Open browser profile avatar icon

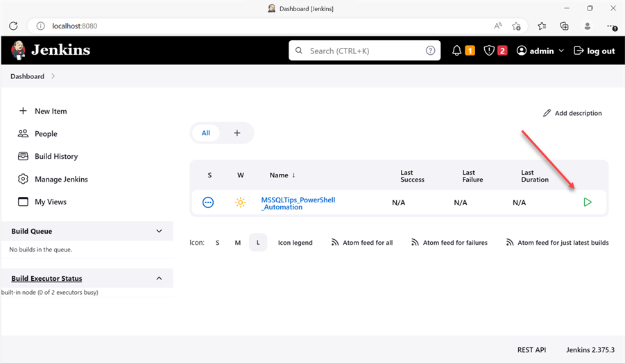pyautogui.click(x=587, y=26)
